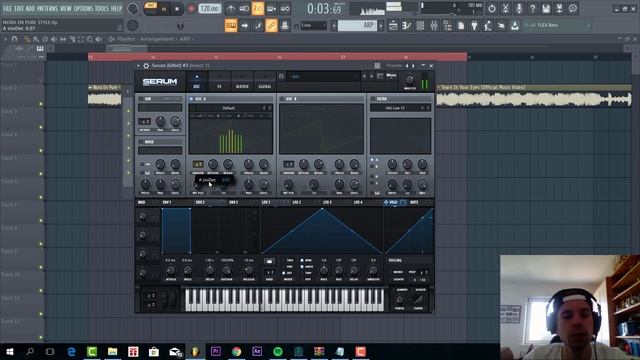Click Serum PORTA knob

coord(399,300)
